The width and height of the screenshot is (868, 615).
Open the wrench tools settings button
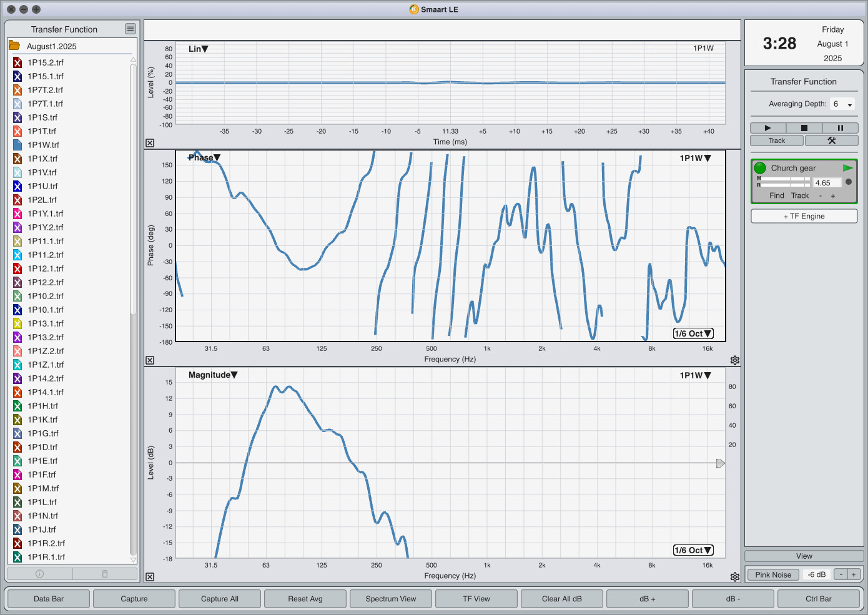(x=831, y=140)
